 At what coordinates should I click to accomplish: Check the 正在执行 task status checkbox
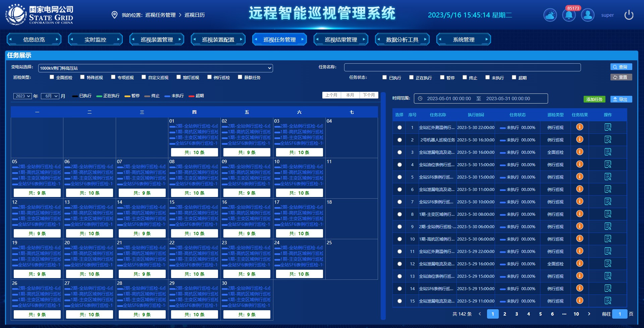411,77
